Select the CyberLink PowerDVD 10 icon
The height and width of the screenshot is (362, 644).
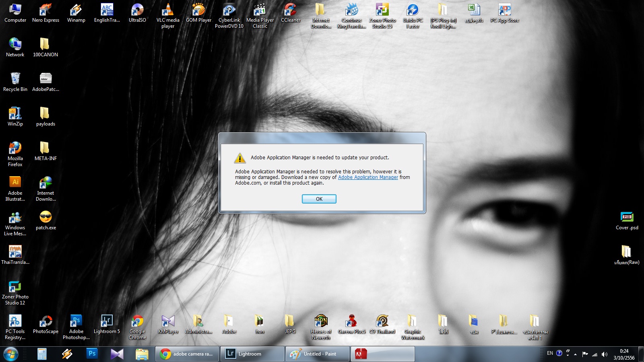(229, 16)
